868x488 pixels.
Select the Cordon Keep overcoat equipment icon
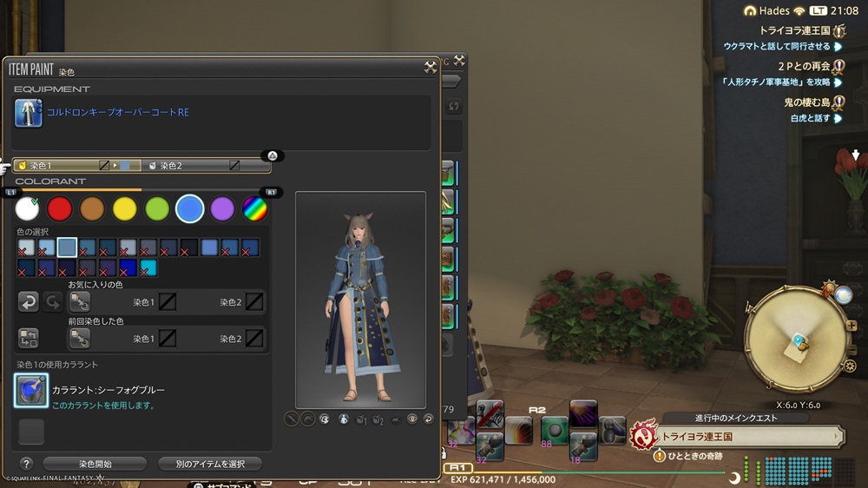click(x=28, y=113)
